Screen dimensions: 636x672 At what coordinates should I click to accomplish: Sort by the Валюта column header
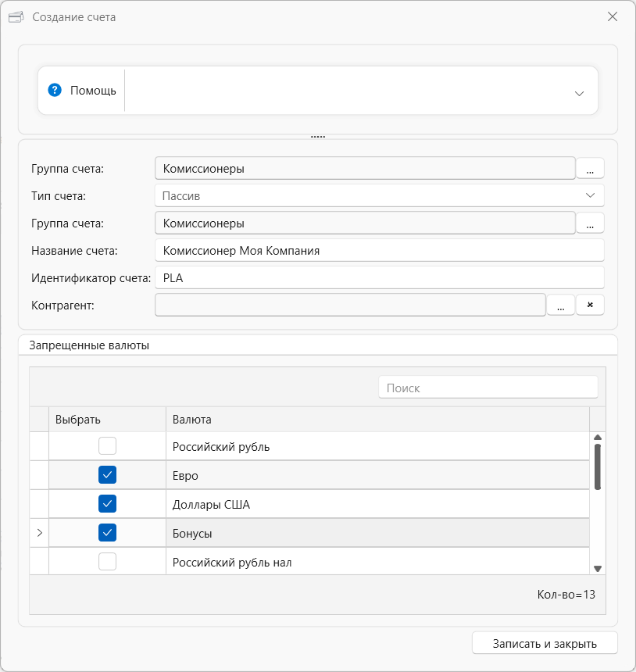point(377,419)
